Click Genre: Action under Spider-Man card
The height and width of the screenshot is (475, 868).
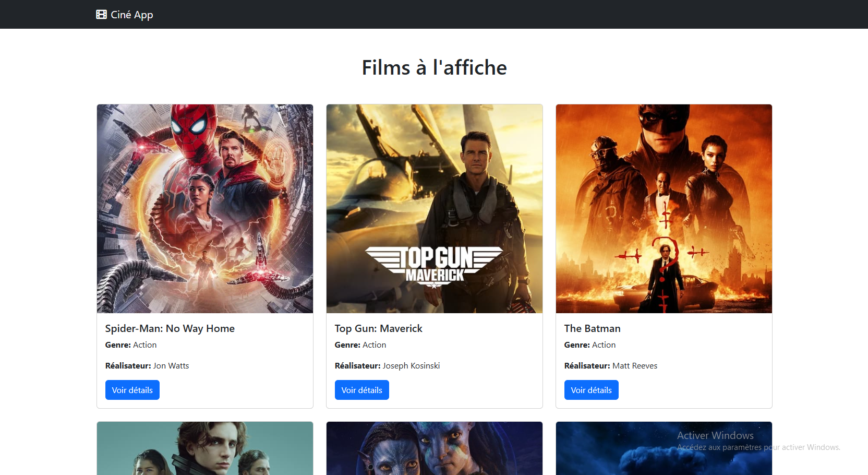[x=131, y=345]
